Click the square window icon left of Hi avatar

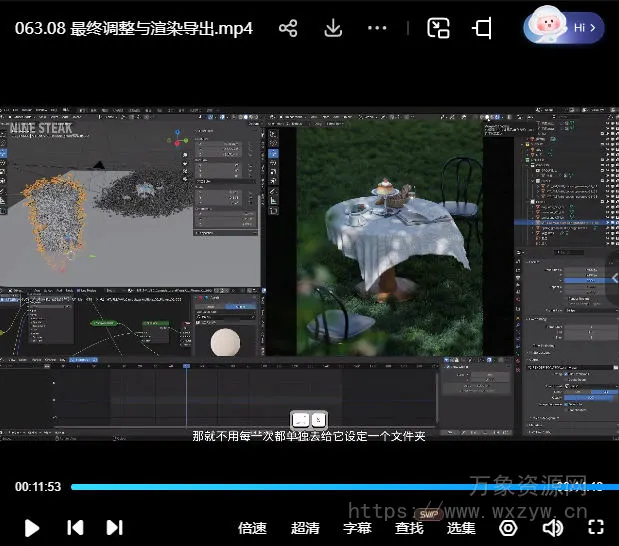(483, 28)
